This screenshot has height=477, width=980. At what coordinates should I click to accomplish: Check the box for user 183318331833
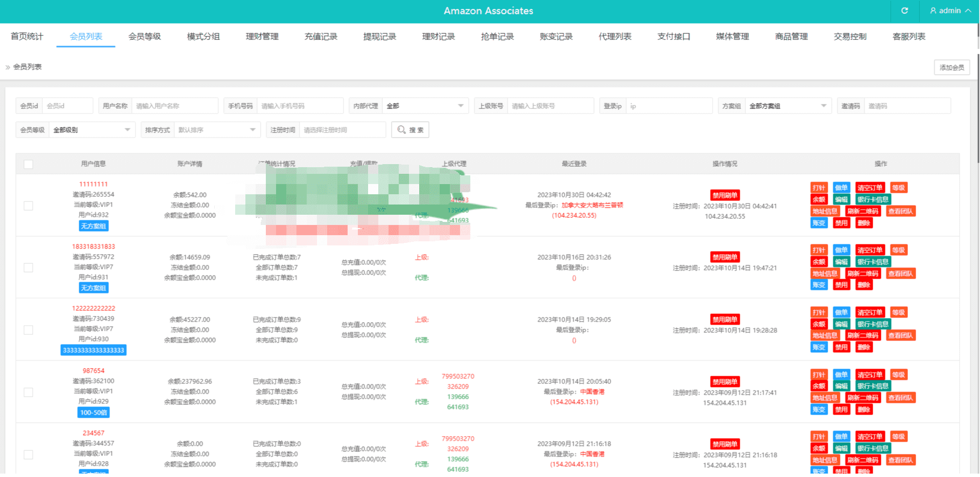pyautogui.click(x=29, y=268)
